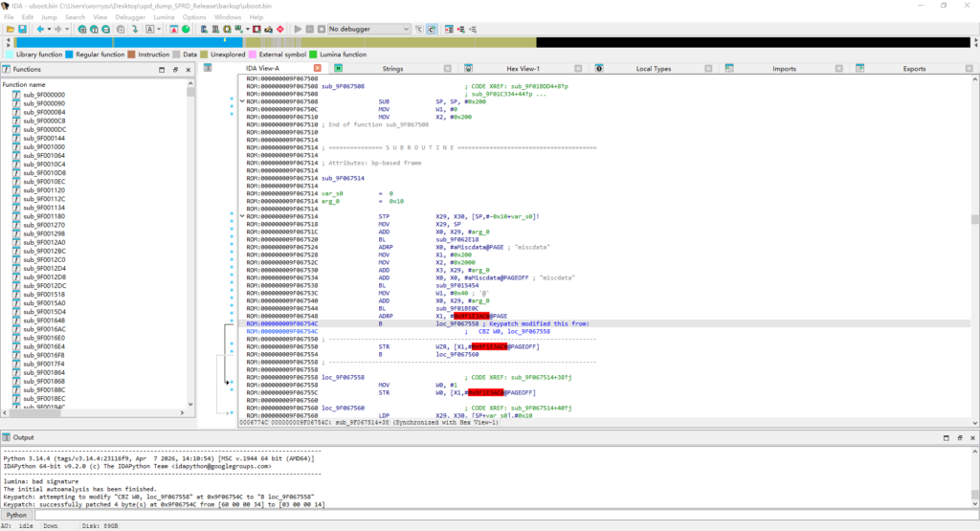Viewport: 980px width, 531px height.
Task: Click the red triangle toolbar icon
Action: click(174, 30)
